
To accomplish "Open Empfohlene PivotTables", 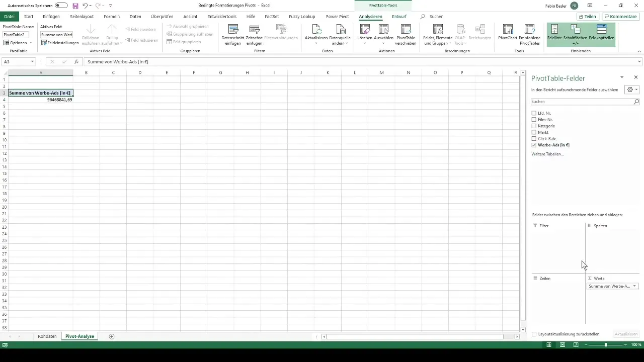I will (530, 35).
